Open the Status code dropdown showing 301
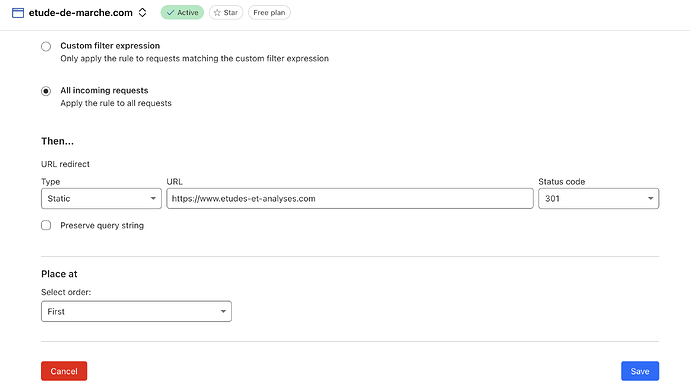This screenshot has width=690, height=388. pyautogui.click(x=598, y=198)
